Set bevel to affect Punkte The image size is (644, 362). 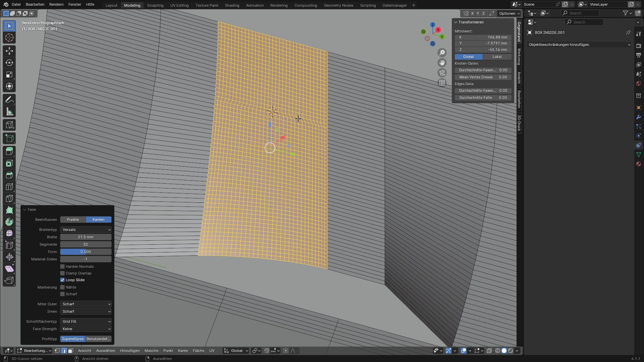click(x=73, y=220)
